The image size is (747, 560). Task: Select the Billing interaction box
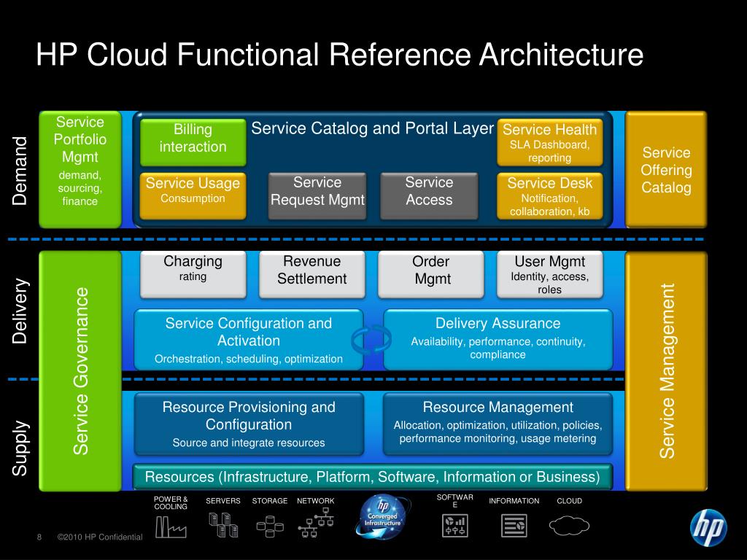coord(193,142)
